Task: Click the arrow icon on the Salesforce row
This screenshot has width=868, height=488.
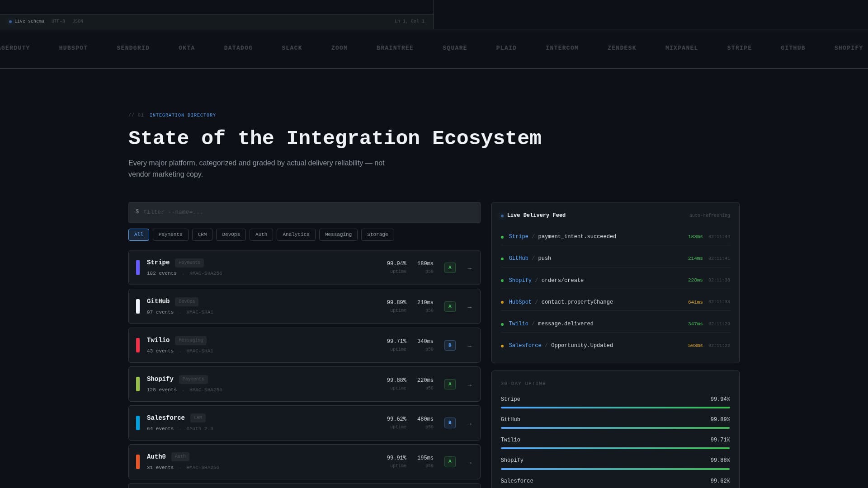Action: 469,423
